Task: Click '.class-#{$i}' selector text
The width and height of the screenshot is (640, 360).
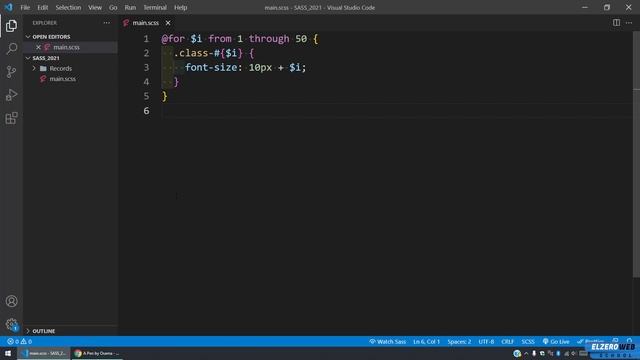Action: coord(208,53)
